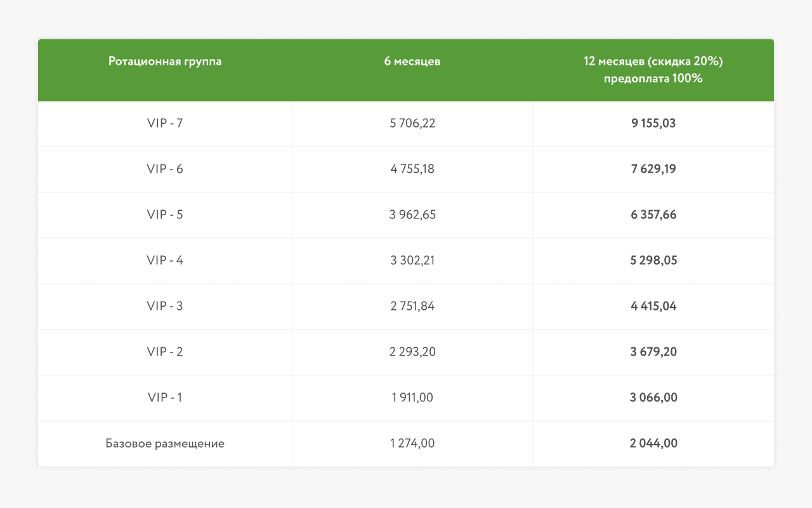Viewport: 812px width, 508px height.
Task: Click the bold price 4 415,04
Action: (x=653, y=307)
